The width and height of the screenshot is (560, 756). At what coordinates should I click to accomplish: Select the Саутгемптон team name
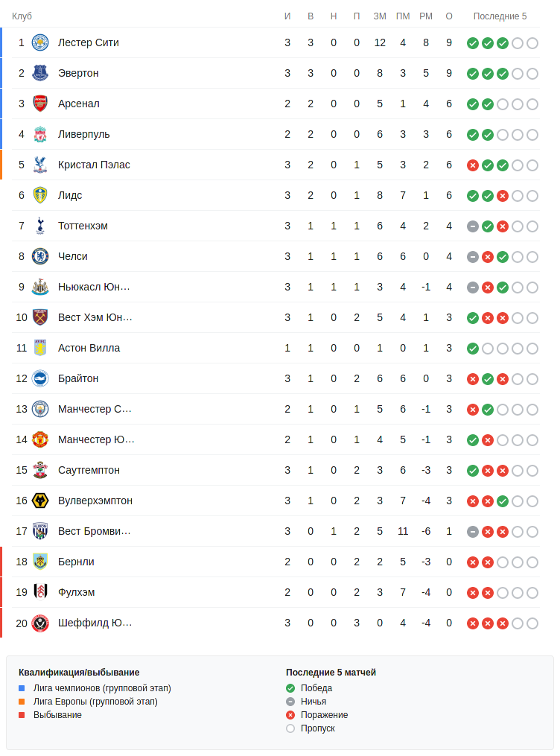pos(89,470)
